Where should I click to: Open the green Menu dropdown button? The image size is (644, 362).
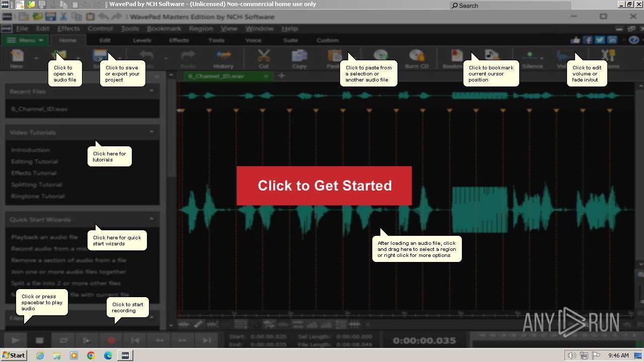(x=25, y=40)
